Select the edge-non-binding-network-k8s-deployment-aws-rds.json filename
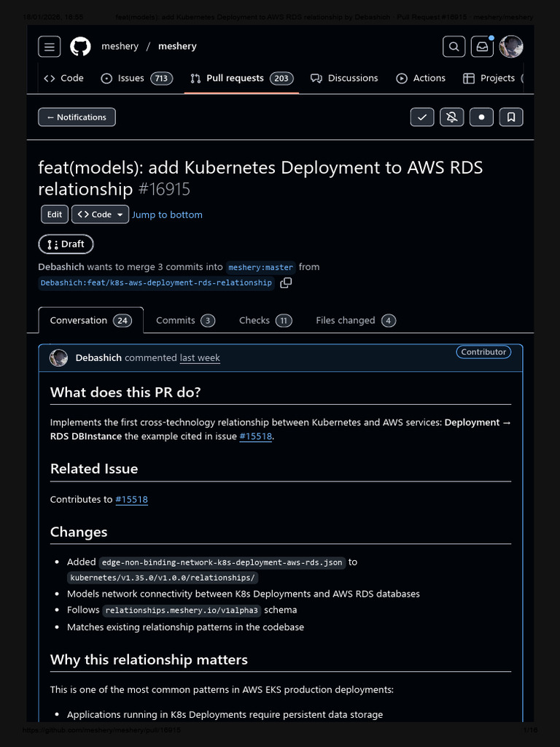Image resolution: width=560 pixels, height=747 pixels. (222, 562)
